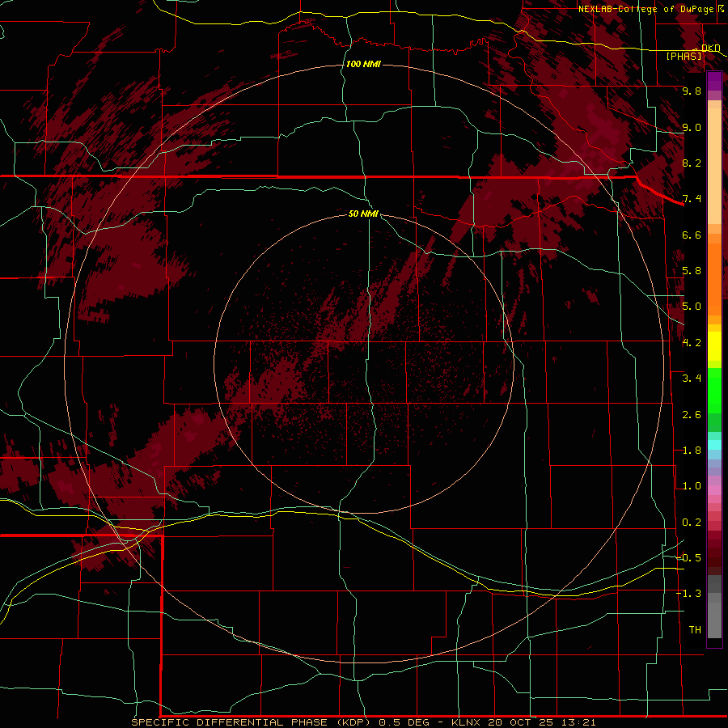
Task: Click the cyan segment of the colorbar
Action: pos(714,445)
